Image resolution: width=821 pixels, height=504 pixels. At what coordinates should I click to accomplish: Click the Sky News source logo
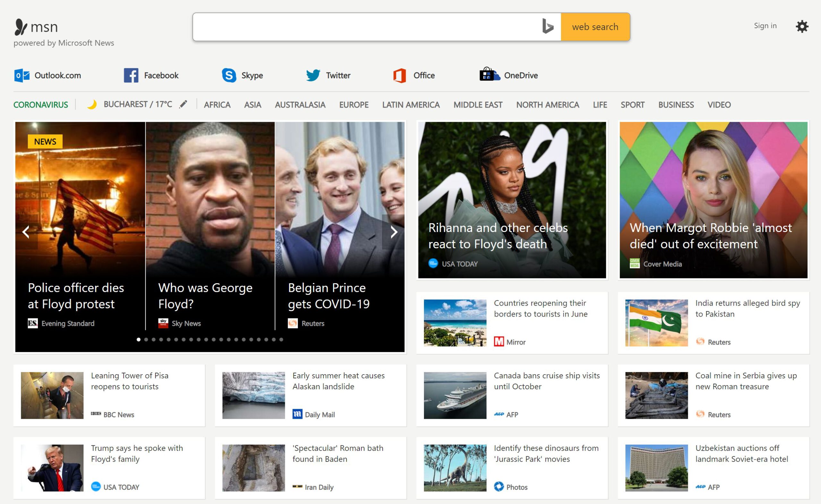coord(163,323)
